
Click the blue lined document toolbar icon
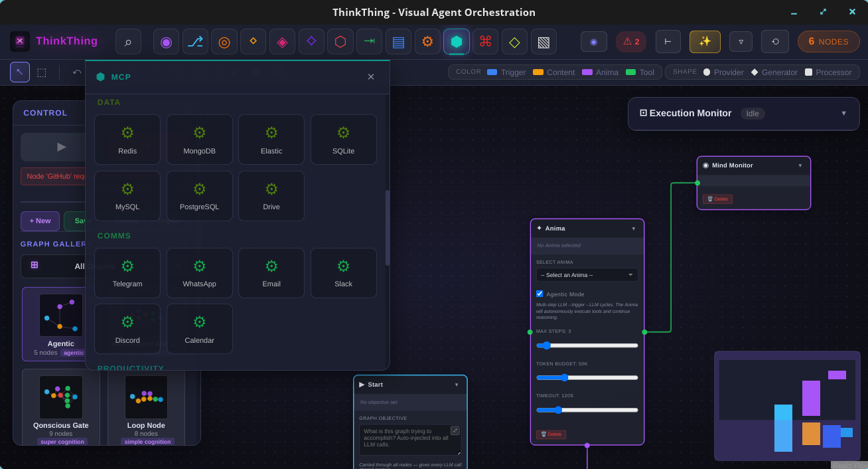(x=398, y=42)
